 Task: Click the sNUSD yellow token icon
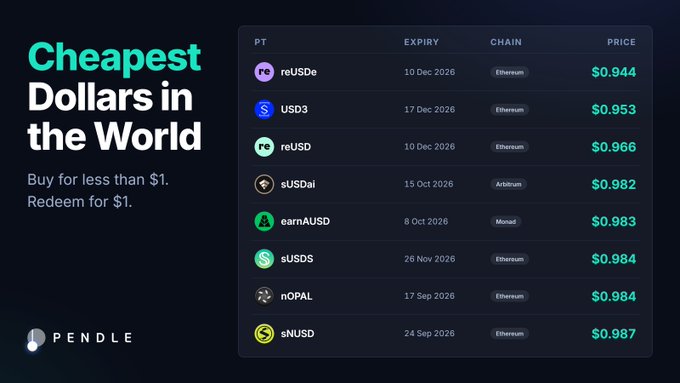pyautogui.click(x=264, y=334)
